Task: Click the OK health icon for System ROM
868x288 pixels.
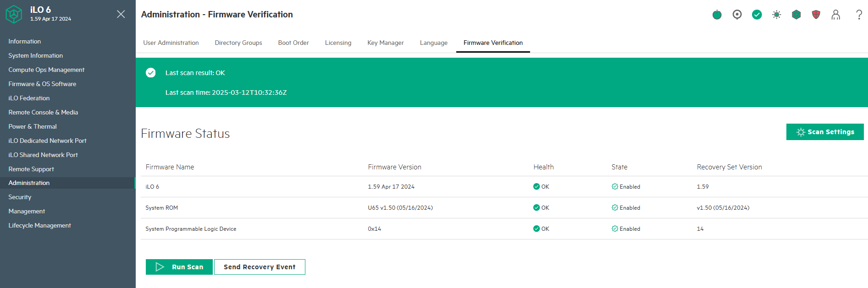Action: point(536,207)
